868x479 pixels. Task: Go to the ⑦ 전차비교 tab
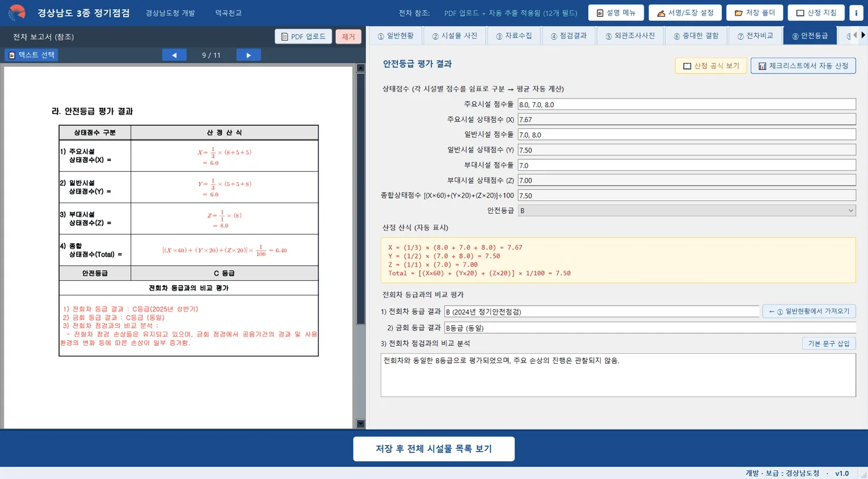755,36
